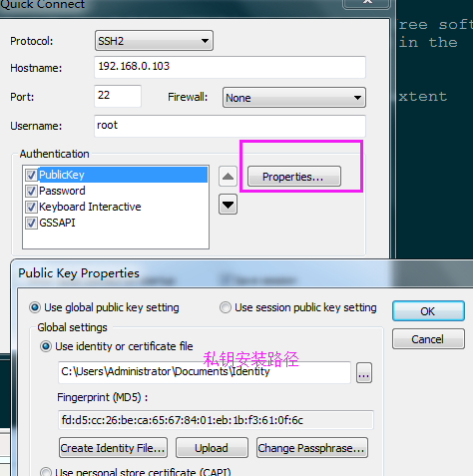The image size is (473, 476).
Task: Click Create Identity File button
Action: tap(113, 448)
